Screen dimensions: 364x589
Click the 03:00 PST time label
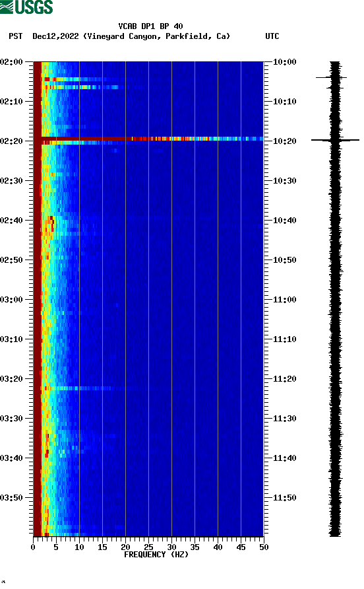click(11, 300)
